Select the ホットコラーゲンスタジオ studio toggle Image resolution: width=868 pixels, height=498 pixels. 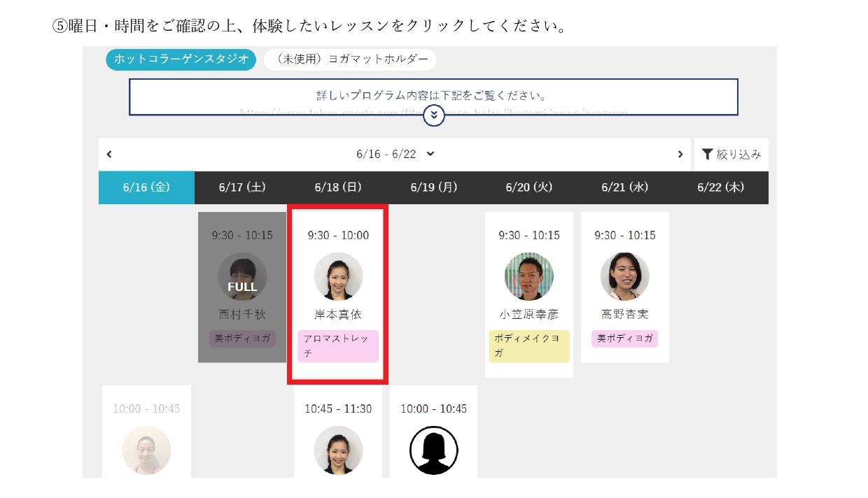tap(181, 59)
